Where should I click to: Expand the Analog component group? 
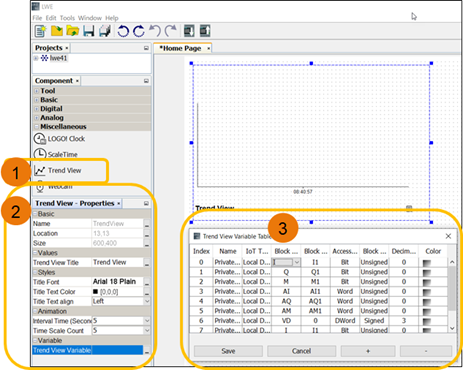pyautogui.click(x=36, y=118)
